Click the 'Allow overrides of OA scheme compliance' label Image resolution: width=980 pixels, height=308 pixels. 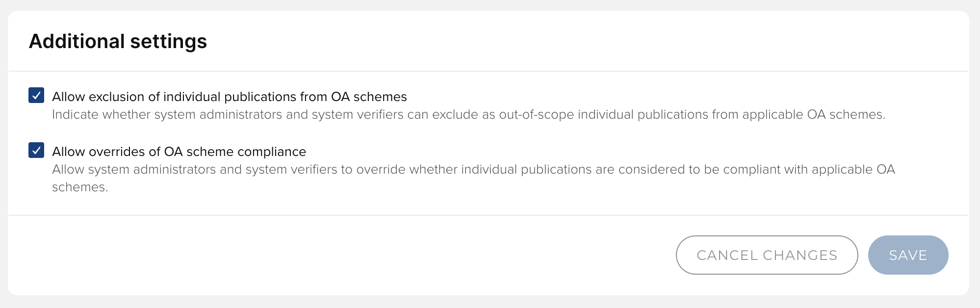point(179,152)
